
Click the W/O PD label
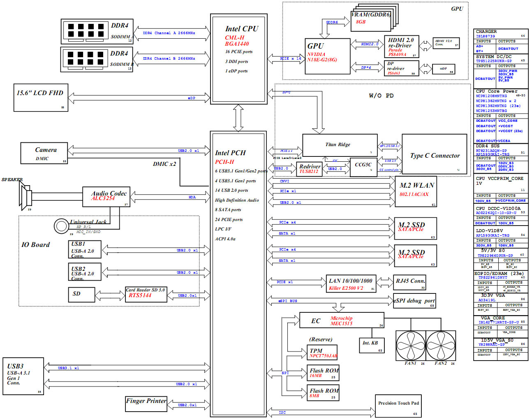(381, 95)
